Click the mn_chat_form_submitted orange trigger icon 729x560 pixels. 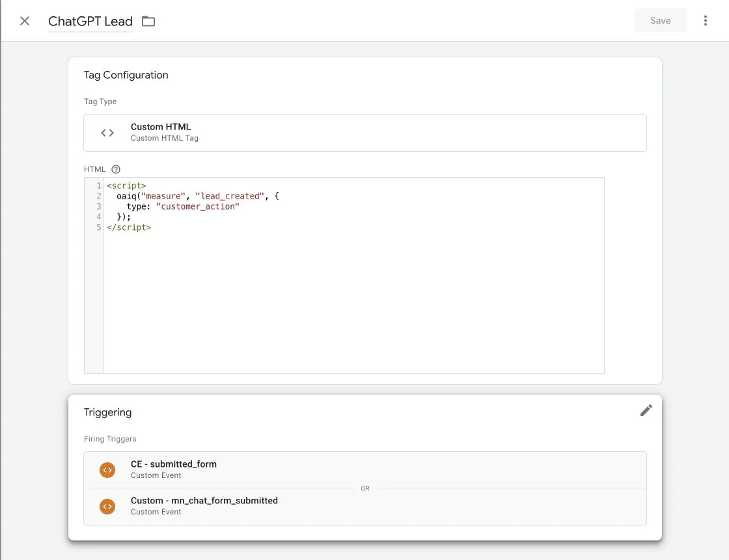(x=107, y=506)
